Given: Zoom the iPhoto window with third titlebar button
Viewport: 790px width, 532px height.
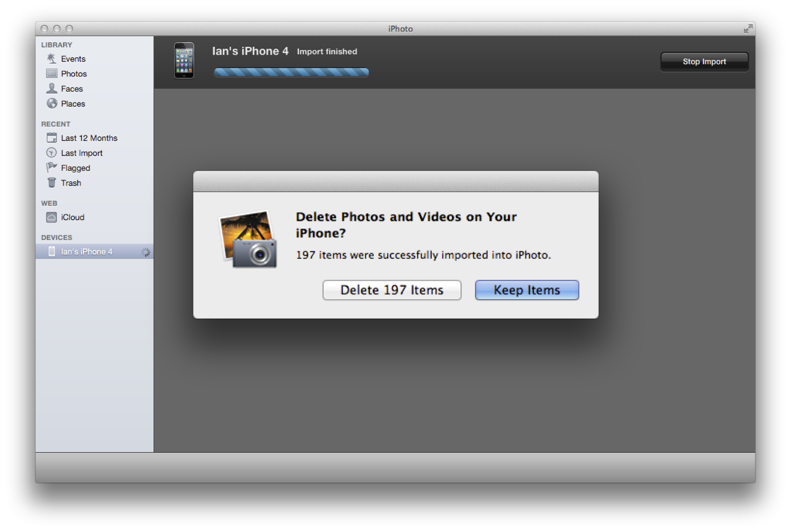Looking at the screenshot, I should (69, 29).
